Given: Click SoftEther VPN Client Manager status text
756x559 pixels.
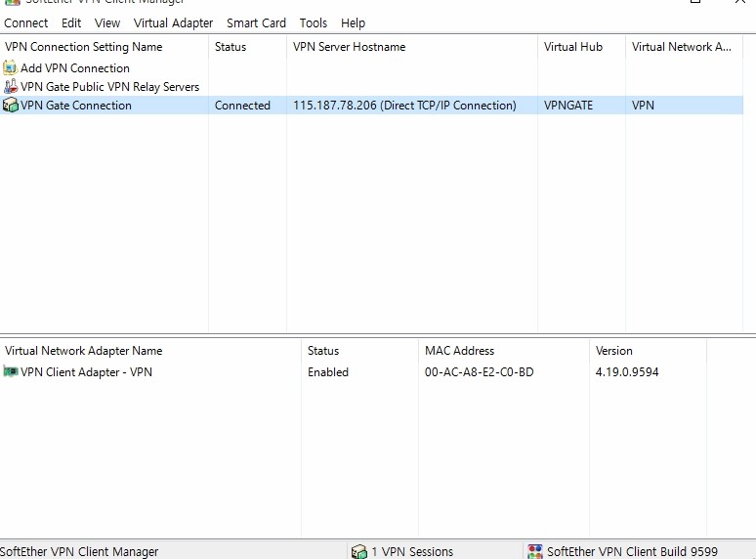Looking at the screenshot, I should pos(79,551).
